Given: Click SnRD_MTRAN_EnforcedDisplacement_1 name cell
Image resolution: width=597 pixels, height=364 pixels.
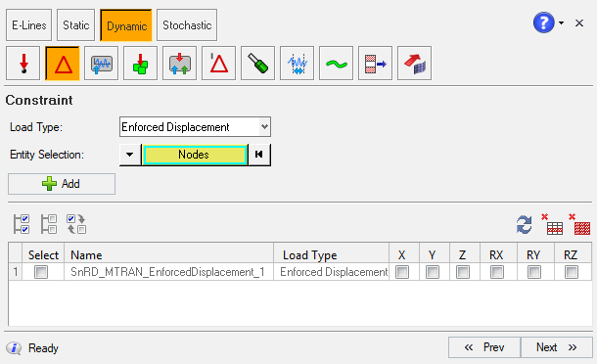Looking at the screenshot, I should 168,272.
